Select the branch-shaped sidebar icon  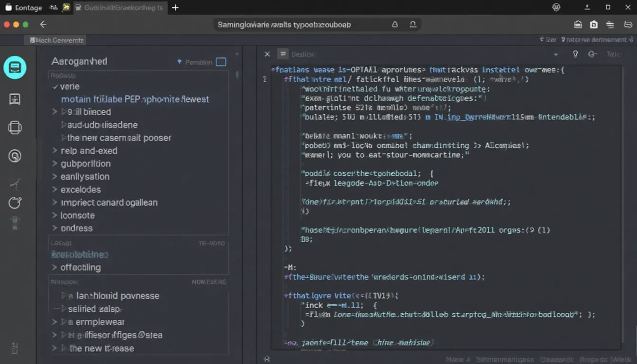point(15,183)
